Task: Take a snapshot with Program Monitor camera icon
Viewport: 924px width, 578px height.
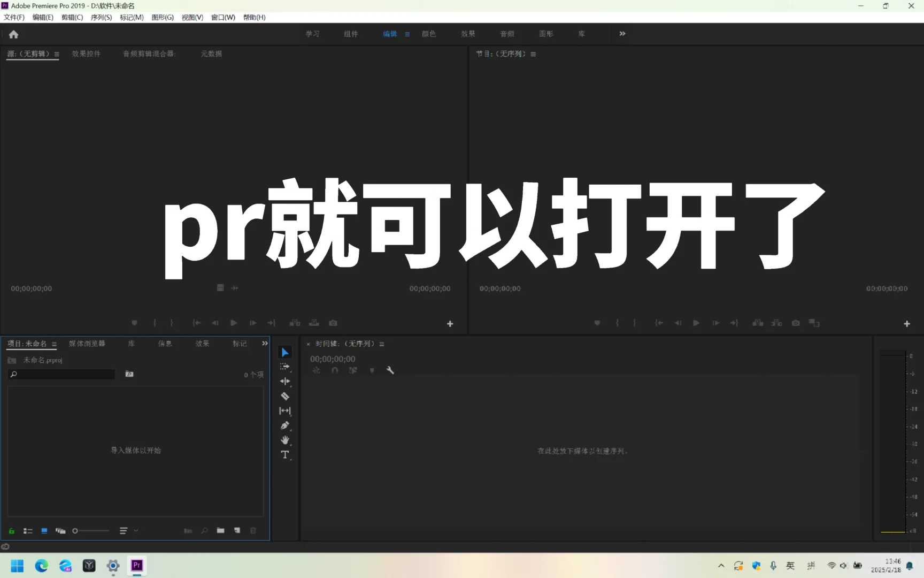Action: point(795,323)
